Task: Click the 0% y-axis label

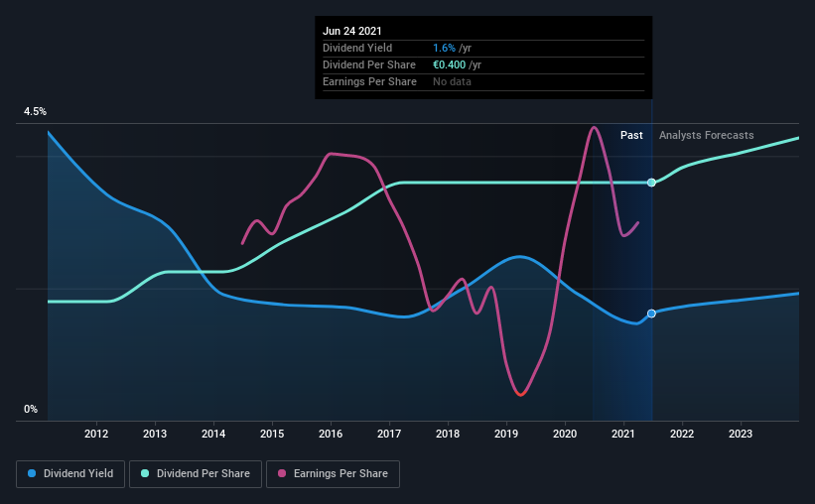Action: click(31, 410)
